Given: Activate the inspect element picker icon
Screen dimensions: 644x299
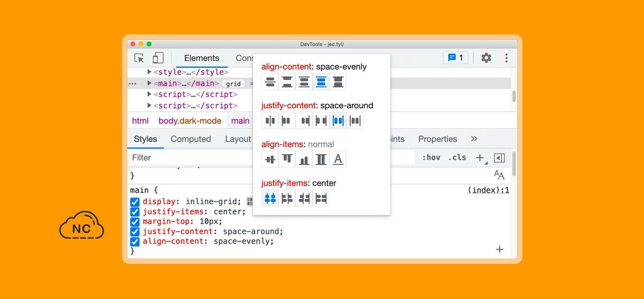Looking at the screenshot, I should [x=139, y=58].
